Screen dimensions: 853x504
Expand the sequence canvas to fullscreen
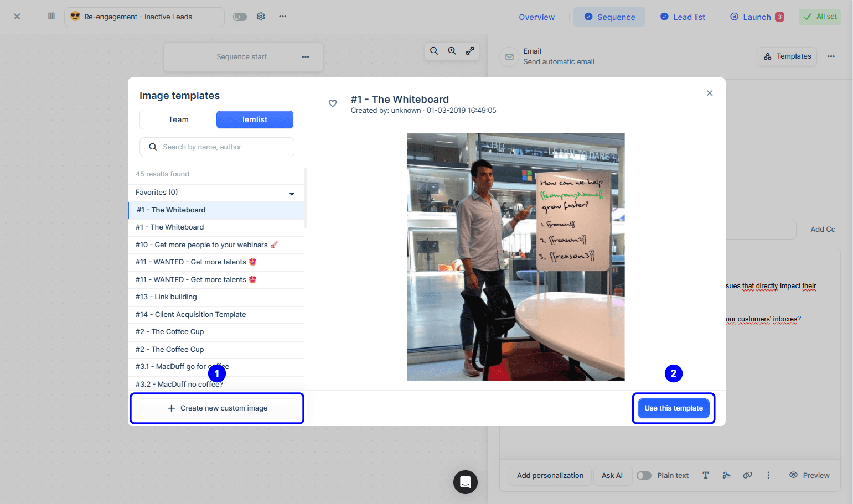click(470, 51)
